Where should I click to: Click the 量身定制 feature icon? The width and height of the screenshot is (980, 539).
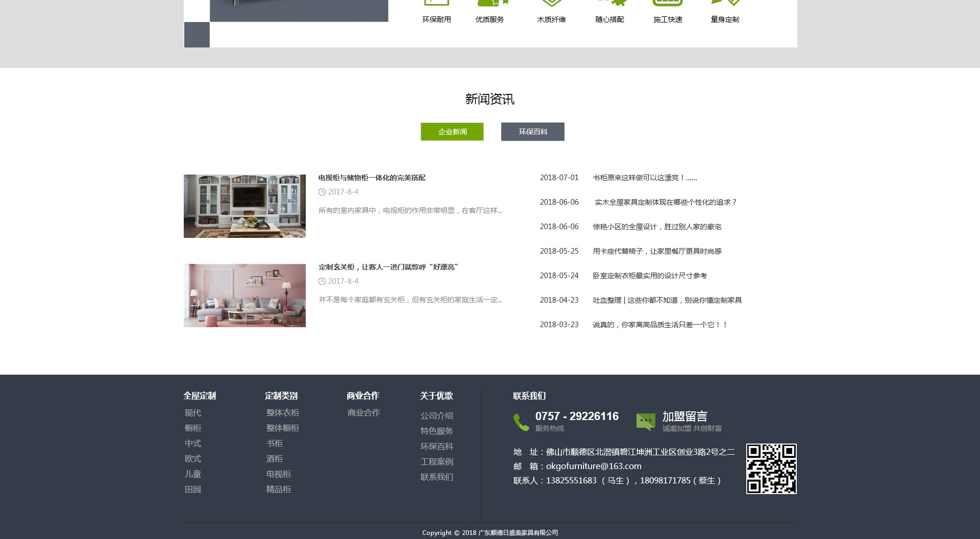[x=725, y=3]
